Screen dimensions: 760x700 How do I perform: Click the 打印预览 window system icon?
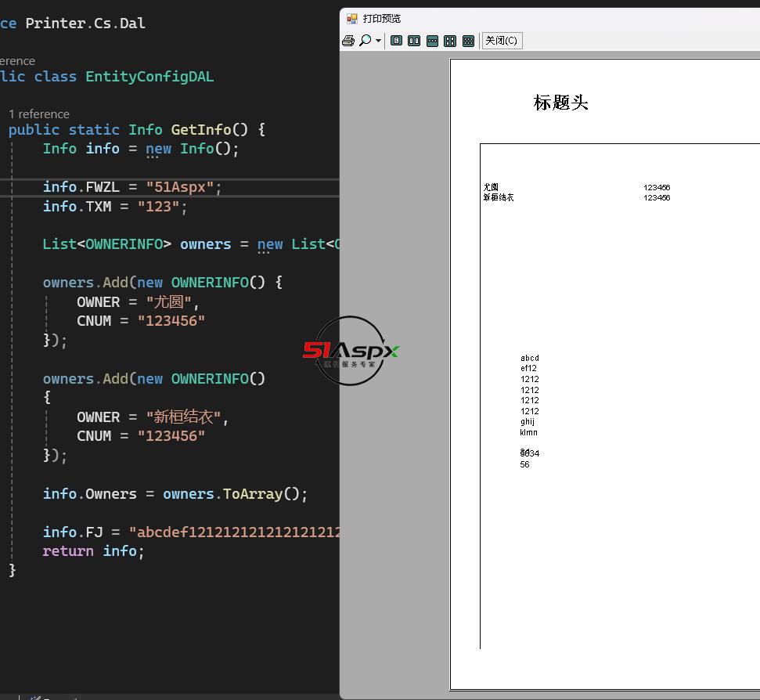[x=352, y=18]
